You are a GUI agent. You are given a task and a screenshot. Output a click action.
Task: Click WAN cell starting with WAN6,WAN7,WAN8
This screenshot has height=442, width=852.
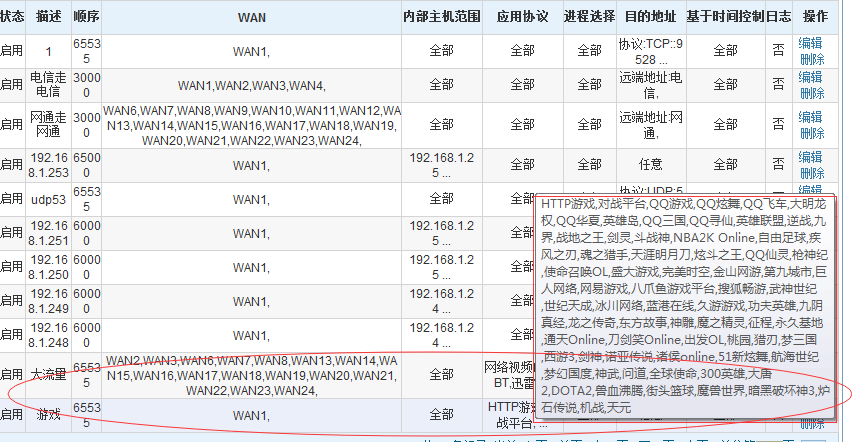(x=252, y=126)
